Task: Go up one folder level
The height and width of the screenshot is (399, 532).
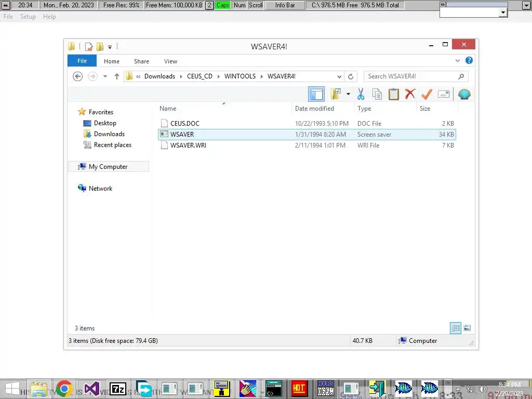Action: coord(117,76)
